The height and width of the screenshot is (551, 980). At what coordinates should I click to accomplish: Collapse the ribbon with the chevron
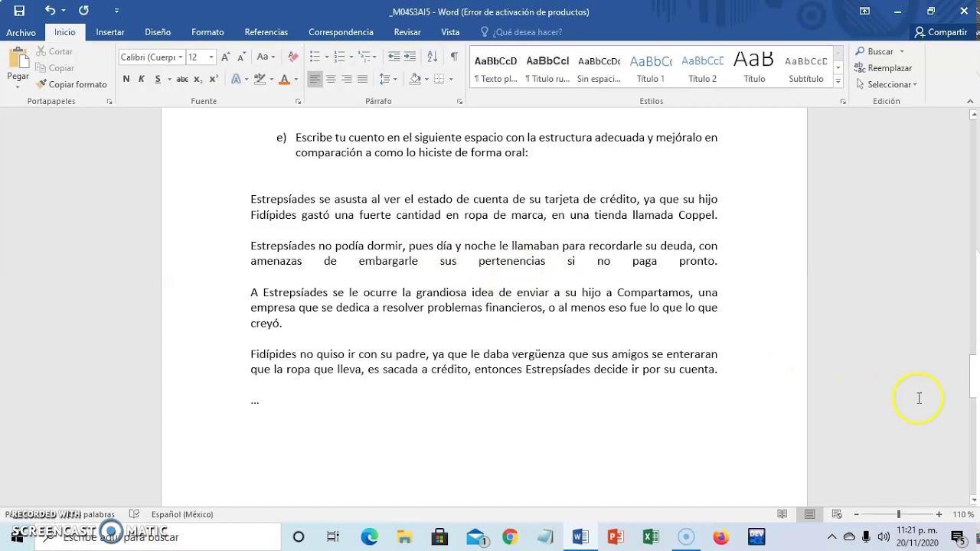(x=972, y=101)
